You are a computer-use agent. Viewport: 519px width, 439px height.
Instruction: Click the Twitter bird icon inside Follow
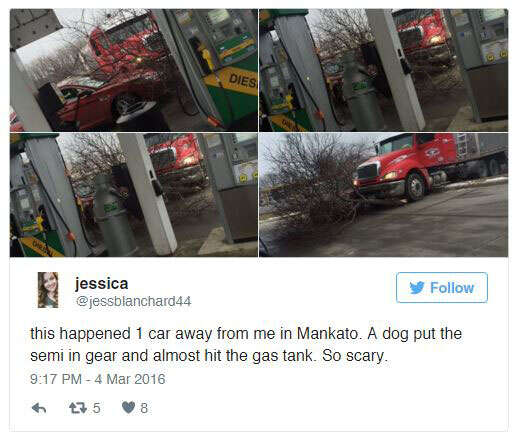tap(417, 288)
